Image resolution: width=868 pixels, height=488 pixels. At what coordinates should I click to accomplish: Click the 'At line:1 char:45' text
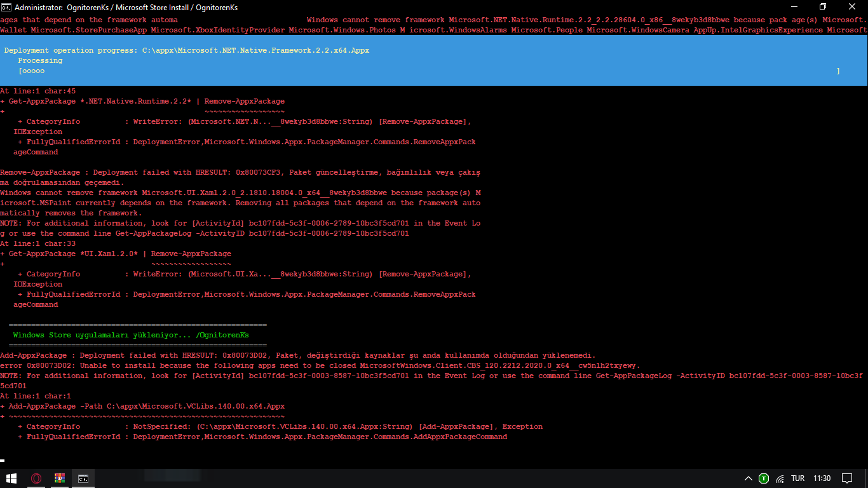click(x=37, y=91)
